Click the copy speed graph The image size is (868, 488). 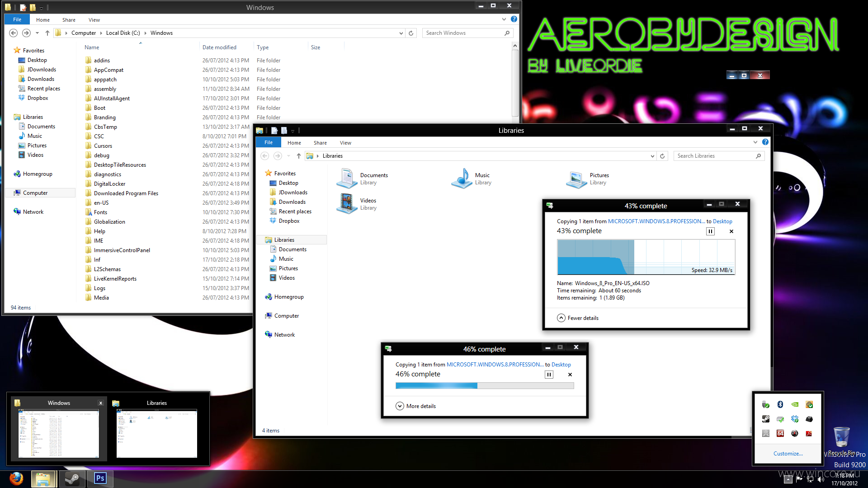(646, 257)
